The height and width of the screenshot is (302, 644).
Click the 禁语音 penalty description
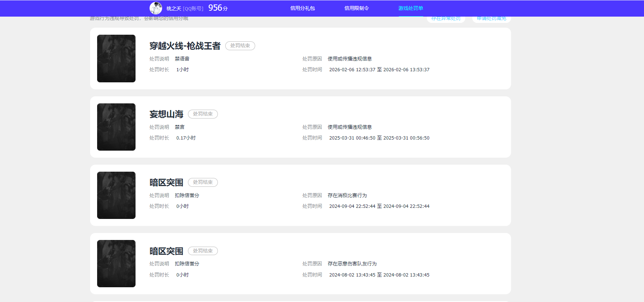[x=182, y=59]
